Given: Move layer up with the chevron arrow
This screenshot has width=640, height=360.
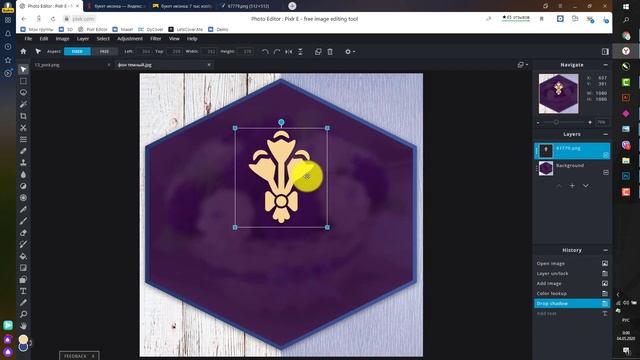Looking at the screenshot, I should (559, 186).
